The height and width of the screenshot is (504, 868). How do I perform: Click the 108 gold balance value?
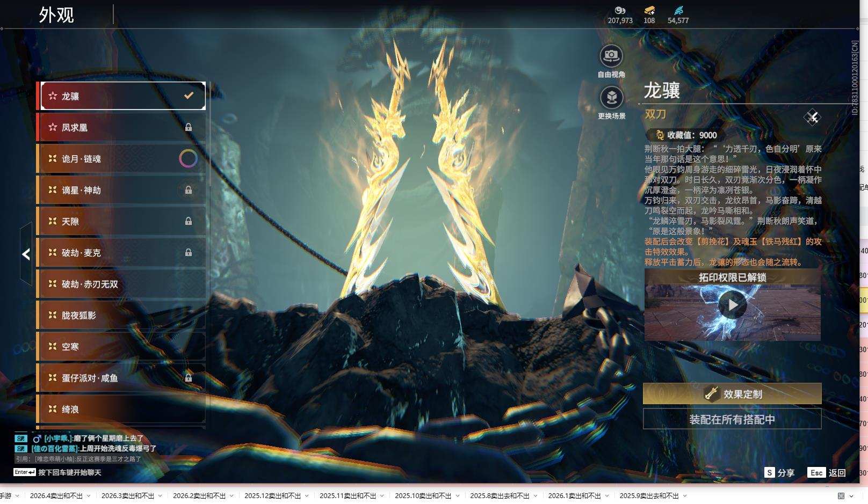[649, 20]
